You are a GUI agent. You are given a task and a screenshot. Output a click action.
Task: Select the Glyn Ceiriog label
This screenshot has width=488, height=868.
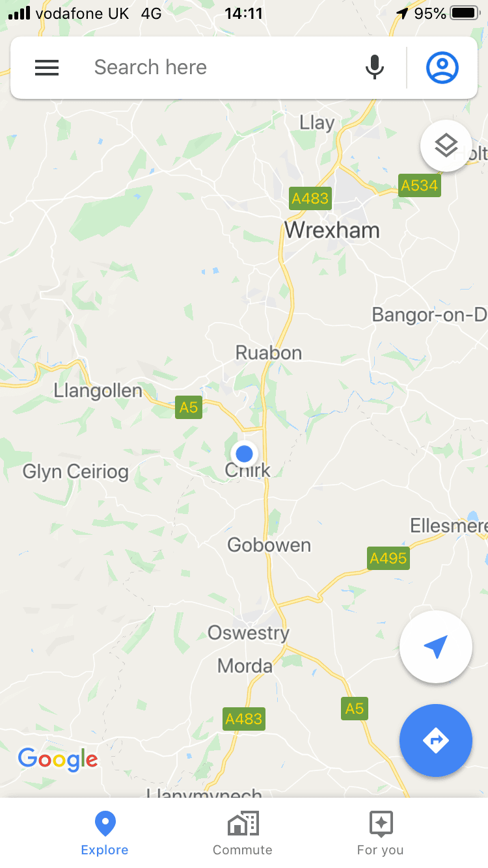[x=75, y=472]
